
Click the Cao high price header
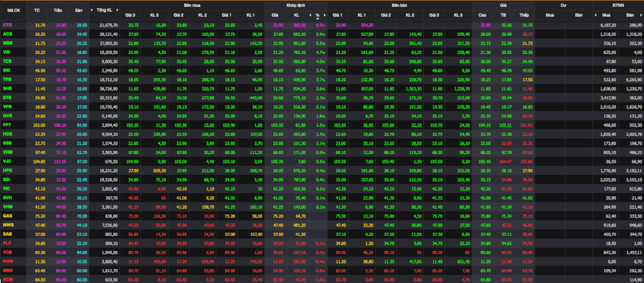(482, 15)
